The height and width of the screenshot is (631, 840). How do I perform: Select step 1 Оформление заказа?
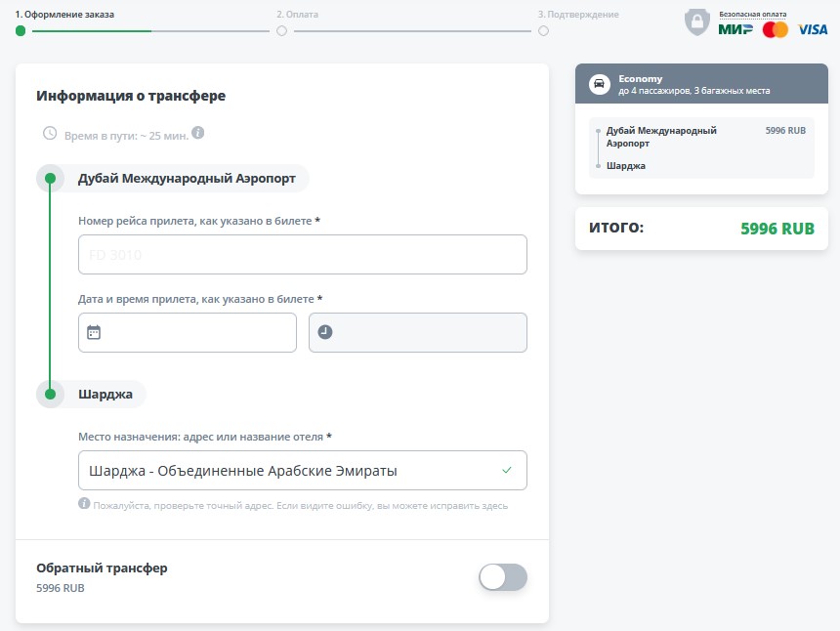[21, 30]
